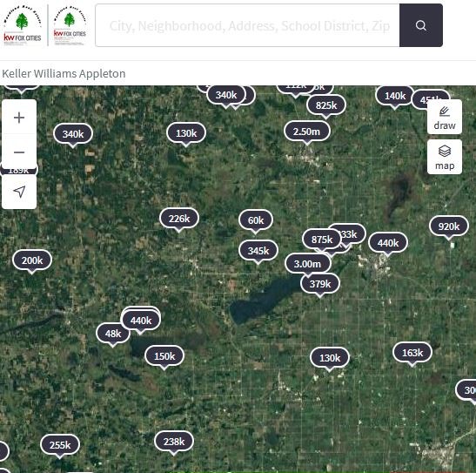Open the 340k marker near zoom controls
476x473 pixels.
[x=73, y=134]
